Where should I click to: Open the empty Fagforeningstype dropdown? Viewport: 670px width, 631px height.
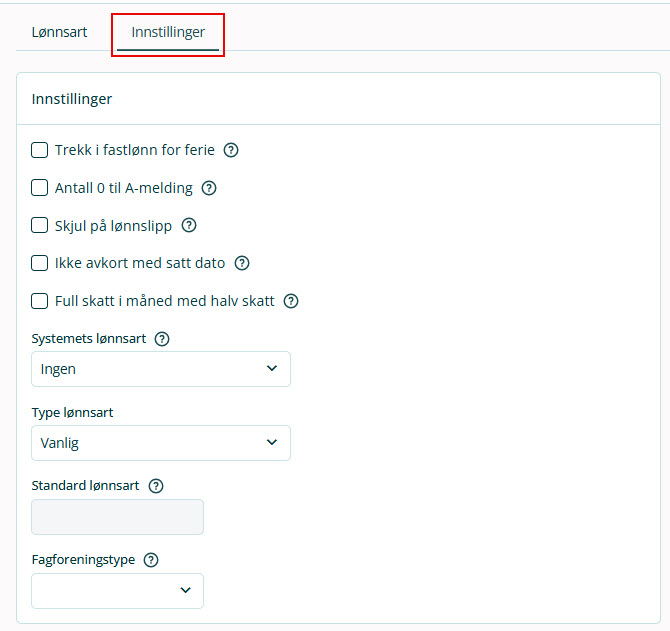(117, 591)
